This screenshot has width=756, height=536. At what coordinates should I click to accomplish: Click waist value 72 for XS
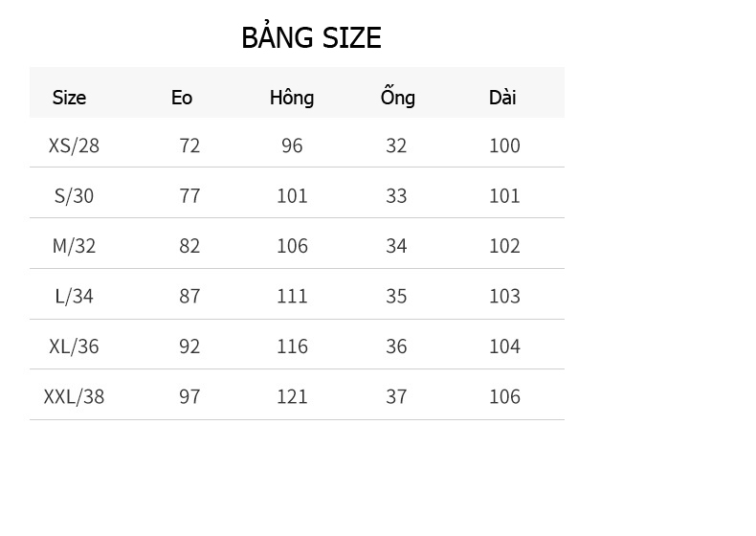click(x=189, y=145)
